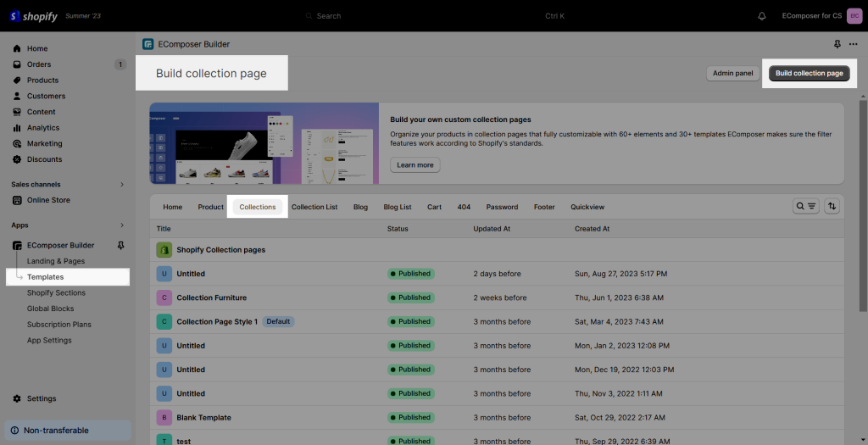Image resolution: width=868 pixels, height=445 pixels.
Task: Click the Updated At column header
Action: [492, 229]
